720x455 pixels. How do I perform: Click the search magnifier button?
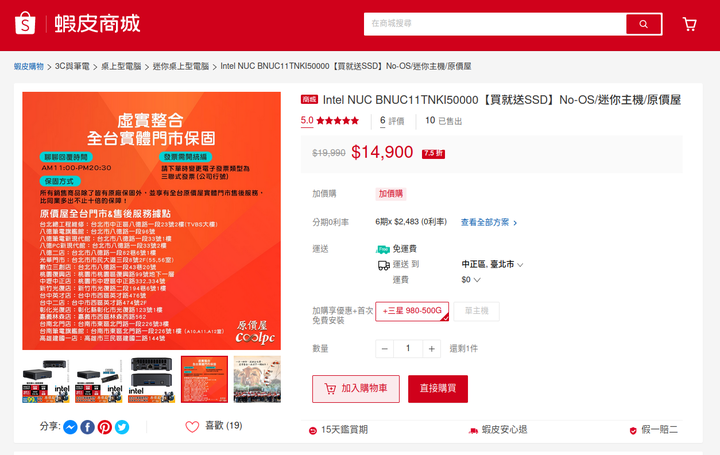[643, 24]
